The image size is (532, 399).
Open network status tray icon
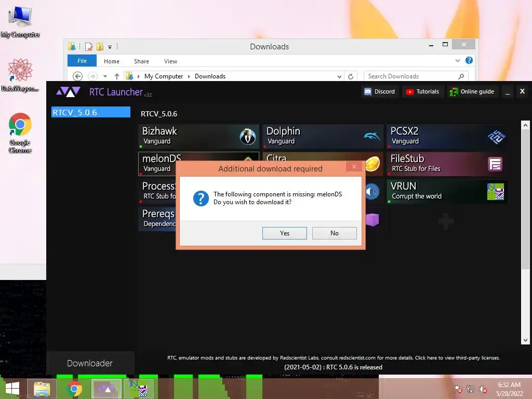[x=471, y=389]
